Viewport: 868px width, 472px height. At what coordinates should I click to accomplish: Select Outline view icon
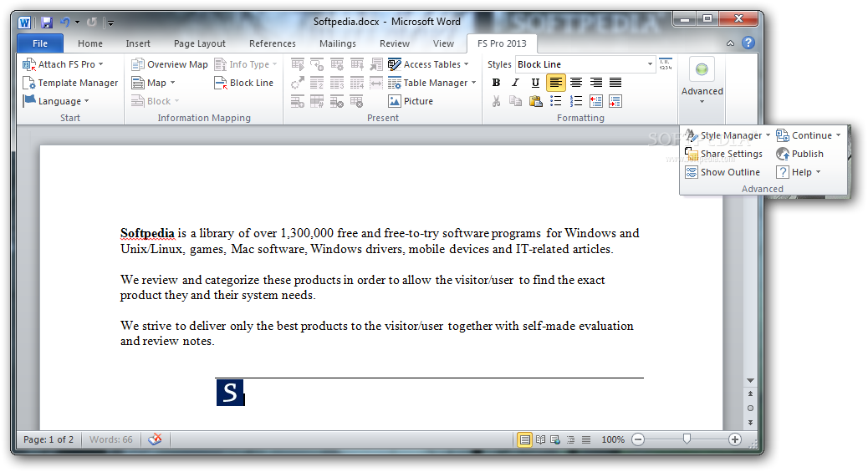(x=571, y=439)
